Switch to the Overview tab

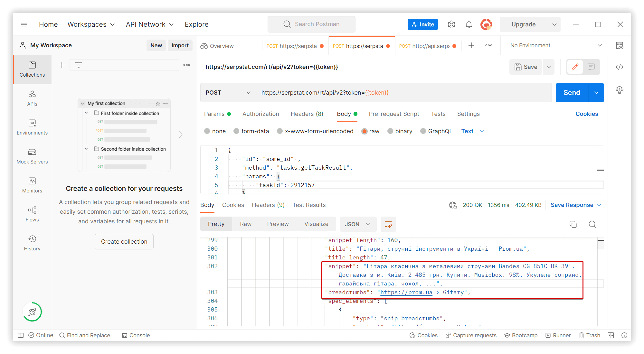pos(217,46)
